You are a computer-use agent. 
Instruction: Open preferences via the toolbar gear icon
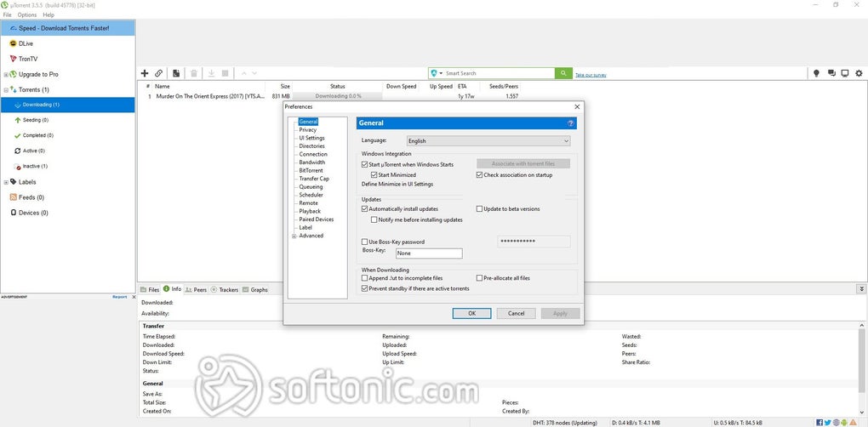[x=859, y=73]
